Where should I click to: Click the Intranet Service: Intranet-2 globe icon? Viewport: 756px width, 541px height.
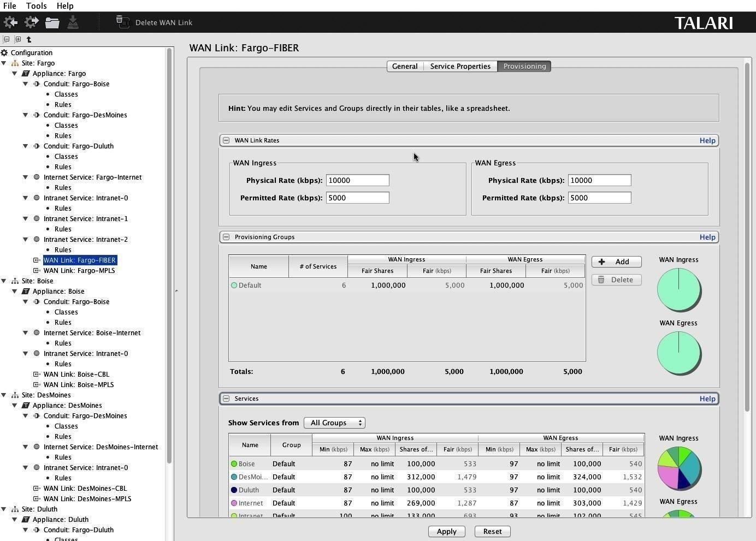point(37,240)
